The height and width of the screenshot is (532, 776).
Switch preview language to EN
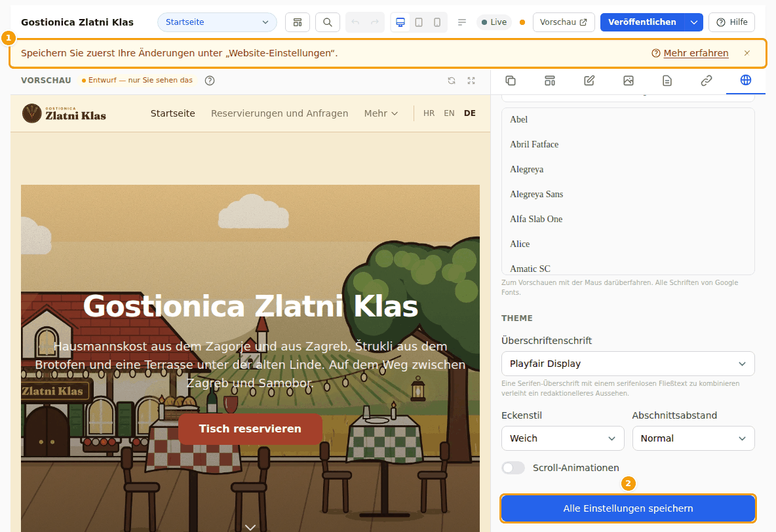pyautogui.click(x=449, y=113)
